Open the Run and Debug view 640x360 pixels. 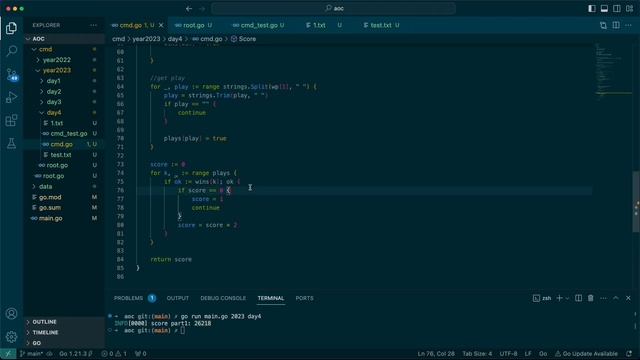pyautogui.click(x=11, y=97)
